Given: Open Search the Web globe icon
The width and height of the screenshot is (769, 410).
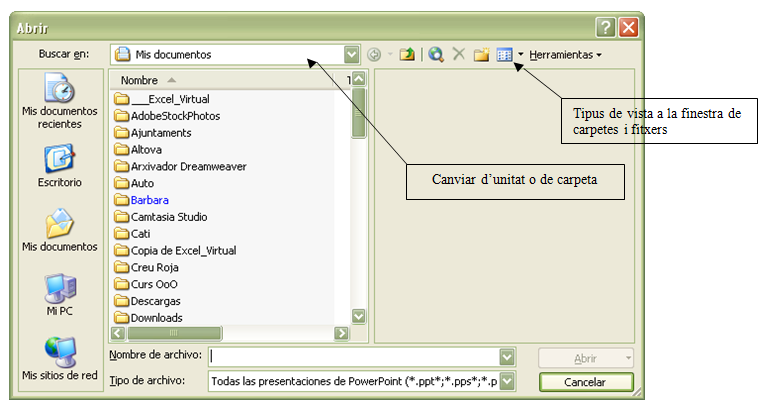Looking at the screenshot, I should [x=436, y=54].
